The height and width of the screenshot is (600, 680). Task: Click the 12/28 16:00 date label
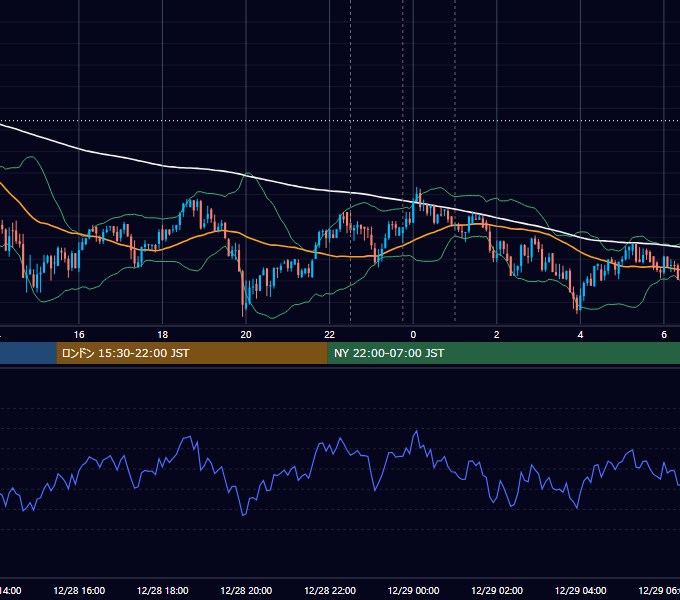(79, 590)
